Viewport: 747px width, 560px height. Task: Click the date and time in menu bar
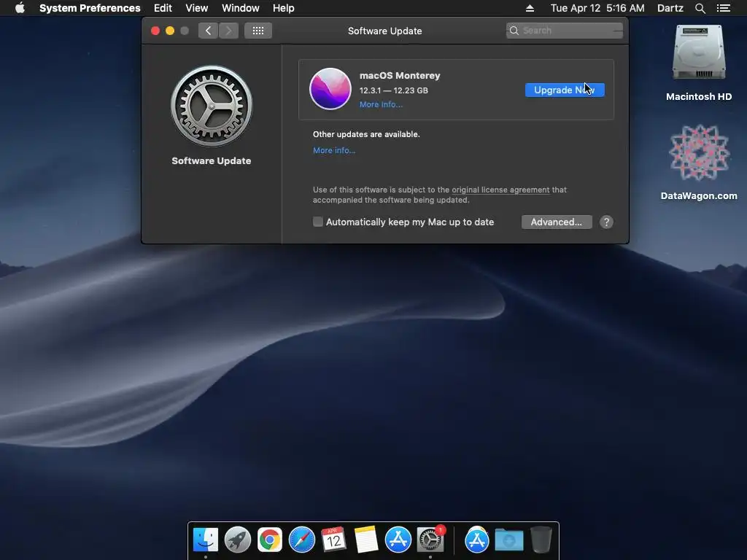pos(597,8)
